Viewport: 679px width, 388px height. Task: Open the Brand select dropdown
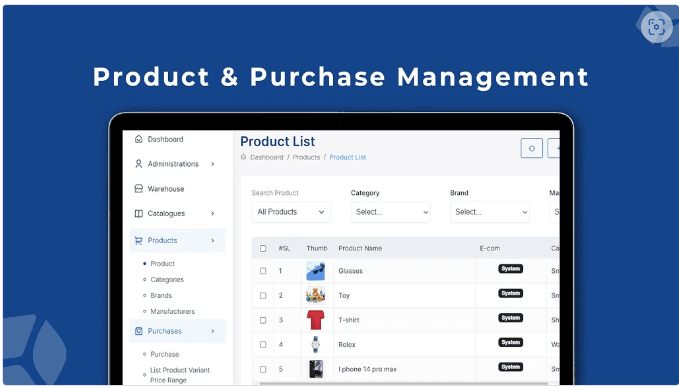[x=490, y=212]
